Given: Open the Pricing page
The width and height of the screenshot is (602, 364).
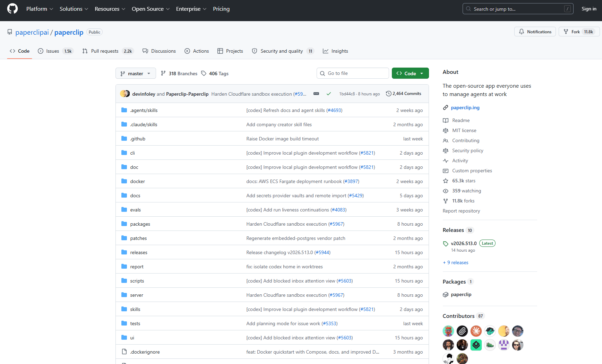Looking at the screenshot, I should click(x=221, y=9).
